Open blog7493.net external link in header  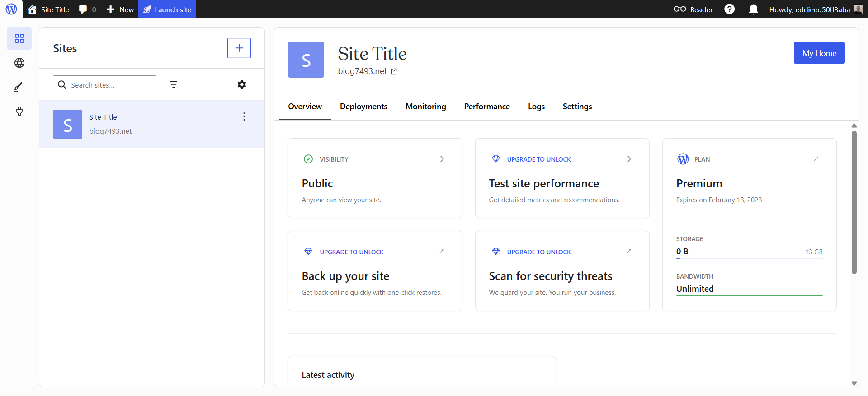[x=368, y=71]
